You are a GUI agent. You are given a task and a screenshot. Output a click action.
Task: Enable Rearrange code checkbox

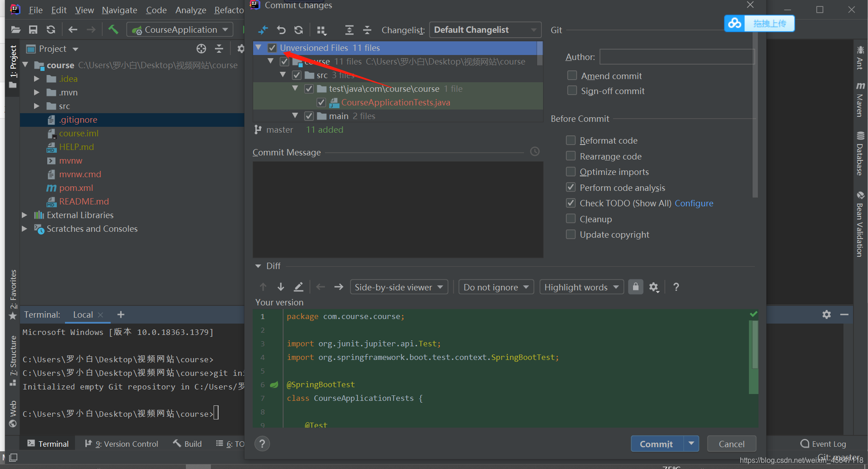(x=571, y=156)
